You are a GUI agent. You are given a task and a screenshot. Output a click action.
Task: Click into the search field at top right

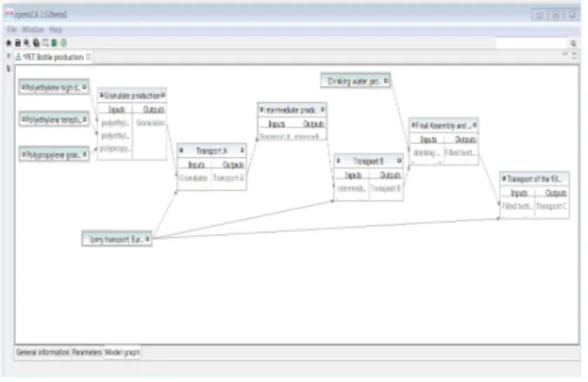click(531, 44)
